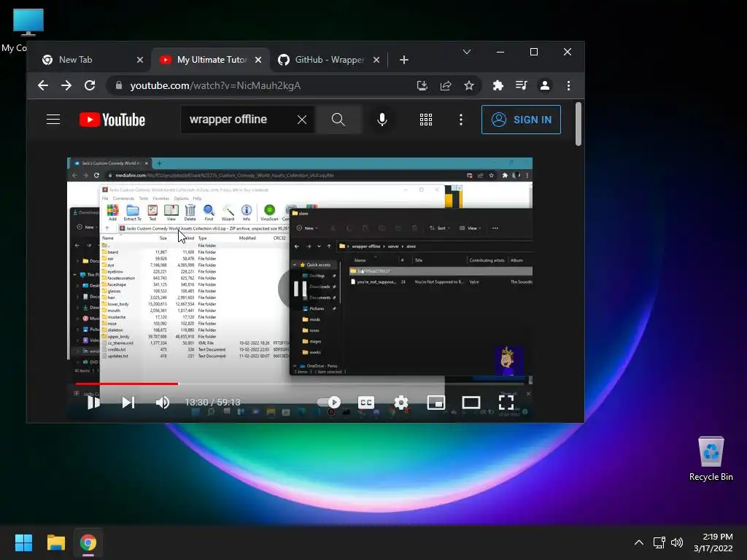Screen dimensions: 747x560
Task: Open the media control icon in Chrome toolbar
Action: pos(521,85)
